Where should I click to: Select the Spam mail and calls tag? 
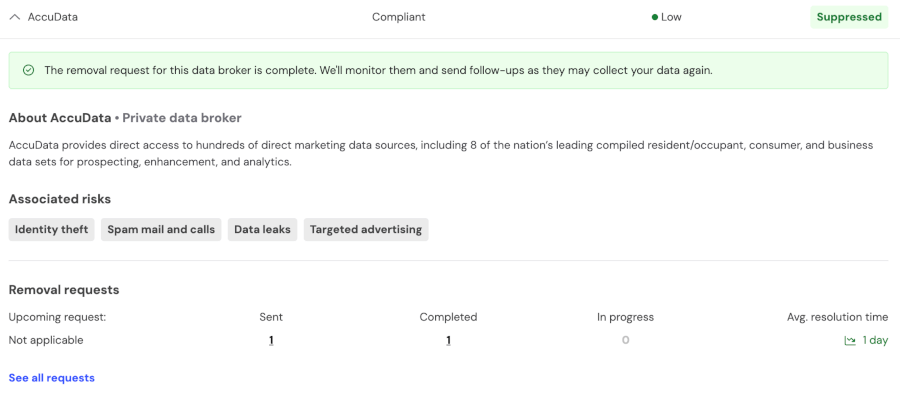[x=161, y=229]
